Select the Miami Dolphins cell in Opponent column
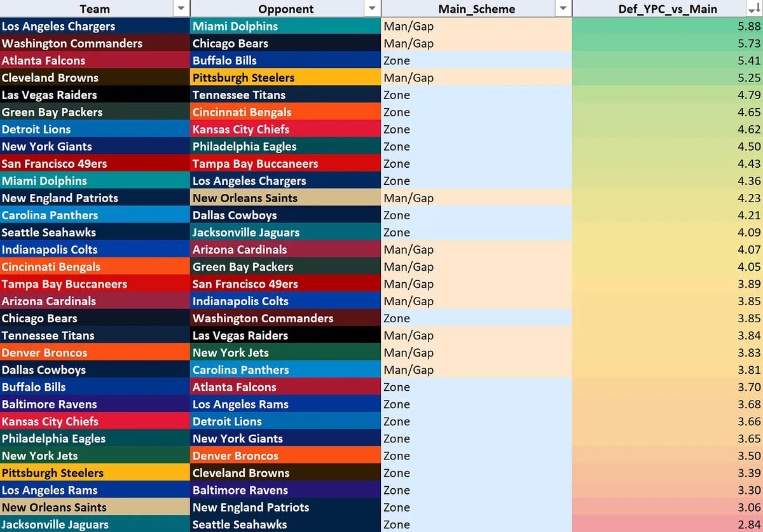The height and width of the screenshot is (532, 763). 285,27
